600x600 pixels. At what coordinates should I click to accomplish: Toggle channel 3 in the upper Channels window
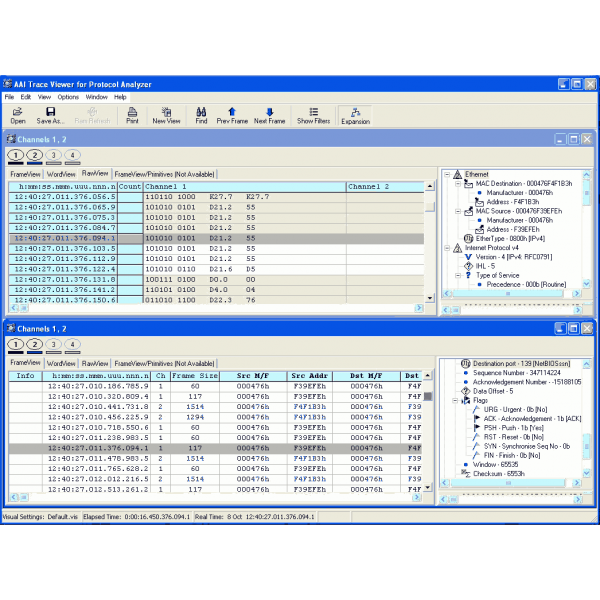[54, 155]
